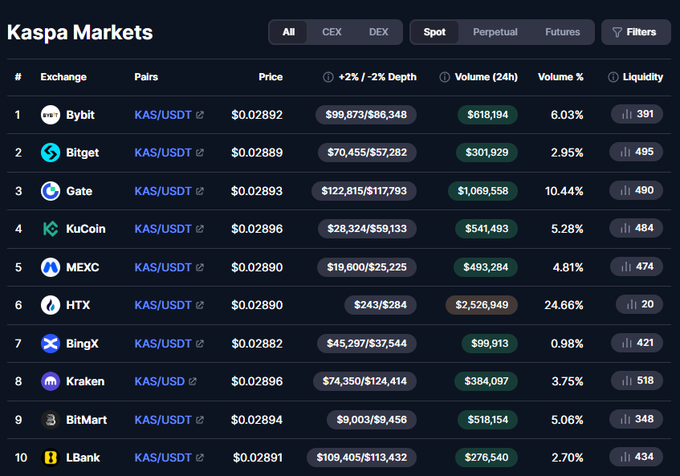
Task: Click the KuCoin exchange logo
Action: pyautogui.click(x=50, y=229)
